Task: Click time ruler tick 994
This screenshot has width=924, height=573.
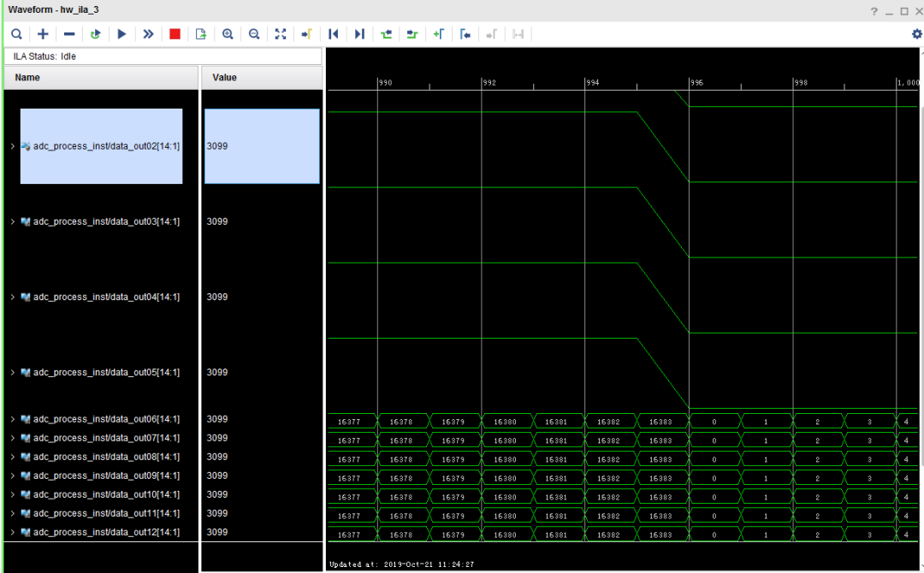Action: (592, 82)
